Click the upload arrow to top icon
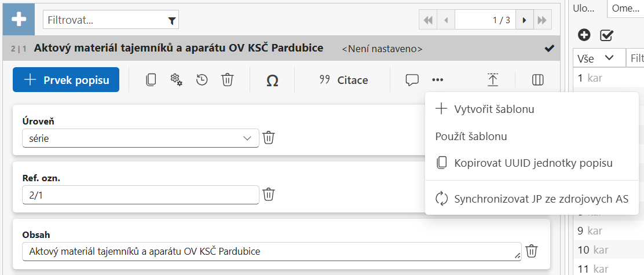 (x=493, y=80)
